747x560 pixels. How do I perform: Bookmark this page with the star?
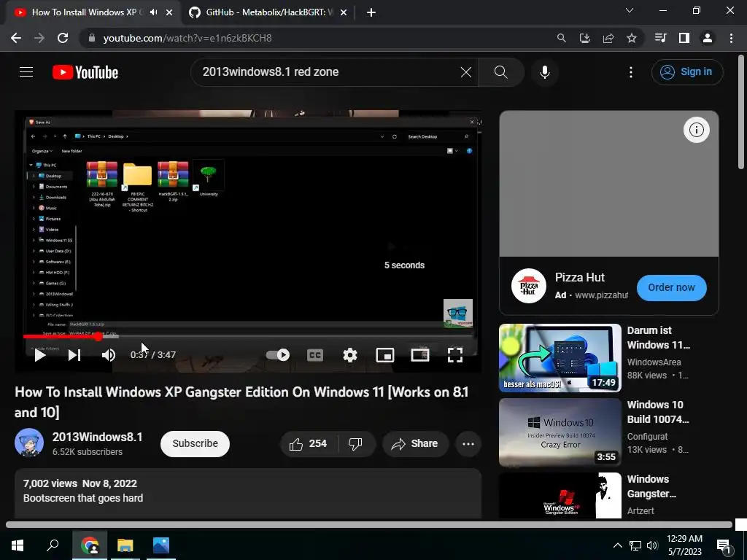[632, 38]
